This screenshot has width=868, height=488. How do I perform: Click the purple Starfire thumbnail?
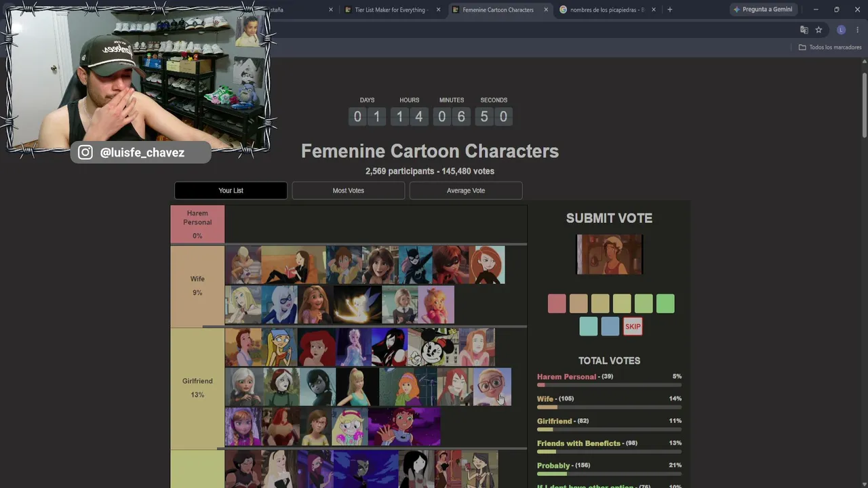[x=404, y=427]
